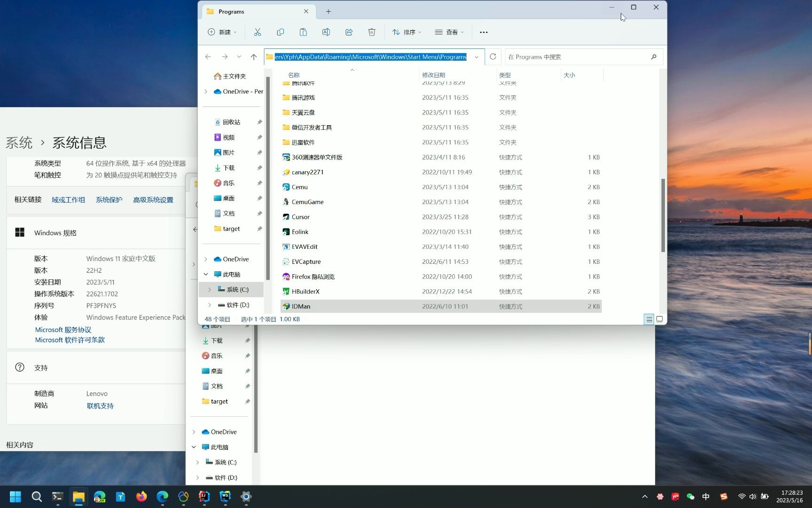This screenshot has height=508, width=812.
Task: Click the Copy icon in Explorer toolbar
Action: click(x=281, y=32)
